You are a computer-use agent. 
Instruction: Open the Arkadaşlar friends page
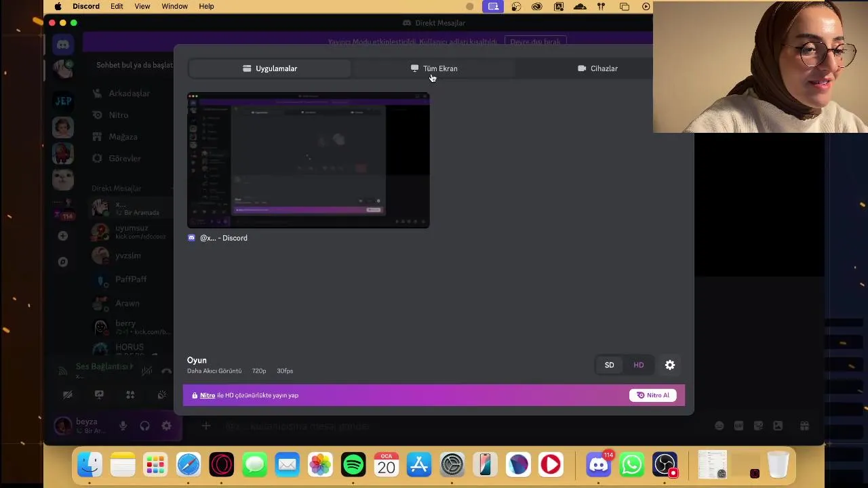point(129,94)
